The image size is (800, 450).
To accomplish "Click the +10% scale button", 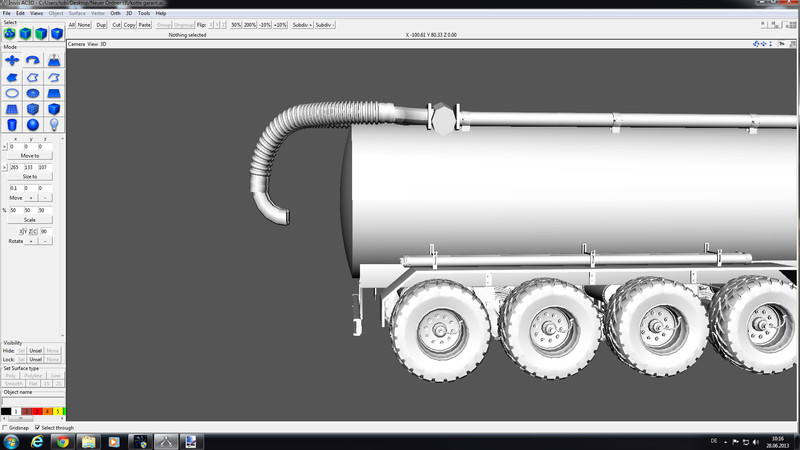I will (x=280, y=24).
